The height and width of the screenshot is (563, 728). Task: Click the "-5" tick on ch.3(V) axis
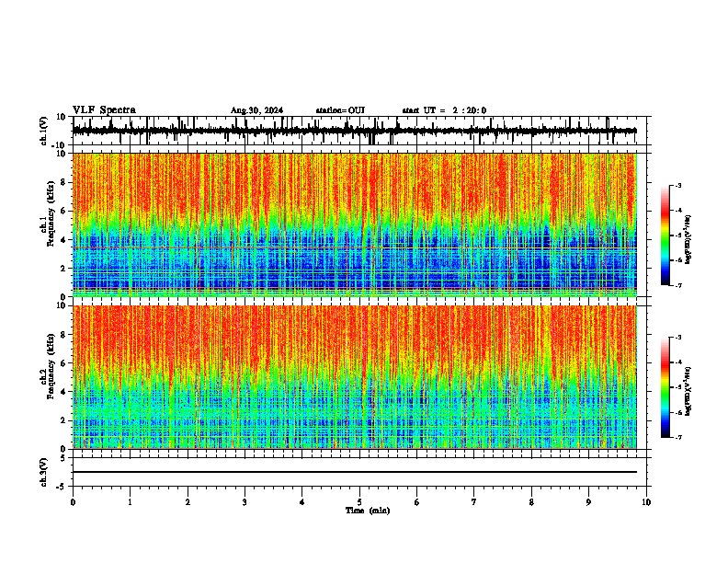[63, 487]
